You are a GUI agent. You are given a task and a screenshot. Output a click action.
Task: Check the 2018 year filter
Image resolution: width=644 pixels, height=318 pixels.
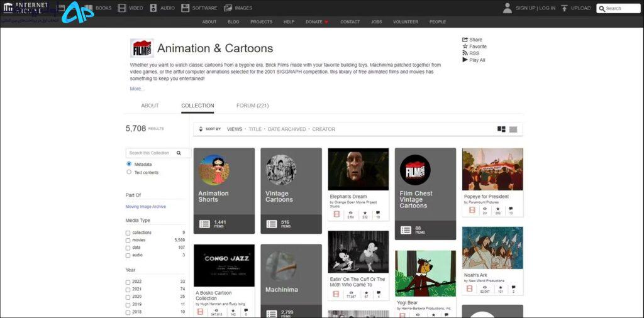click(128, 312)
